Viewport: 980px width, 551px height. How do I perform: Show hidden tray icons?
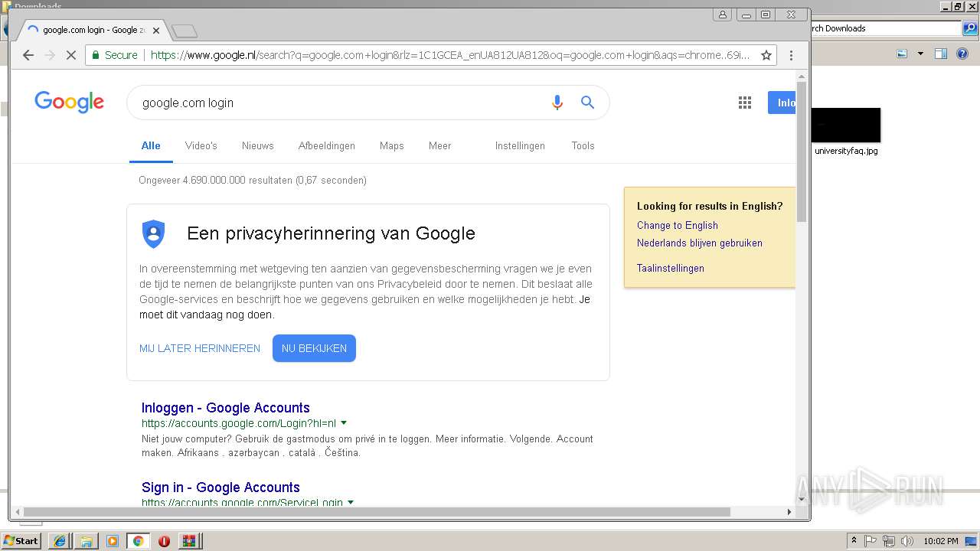click(854, 541)
